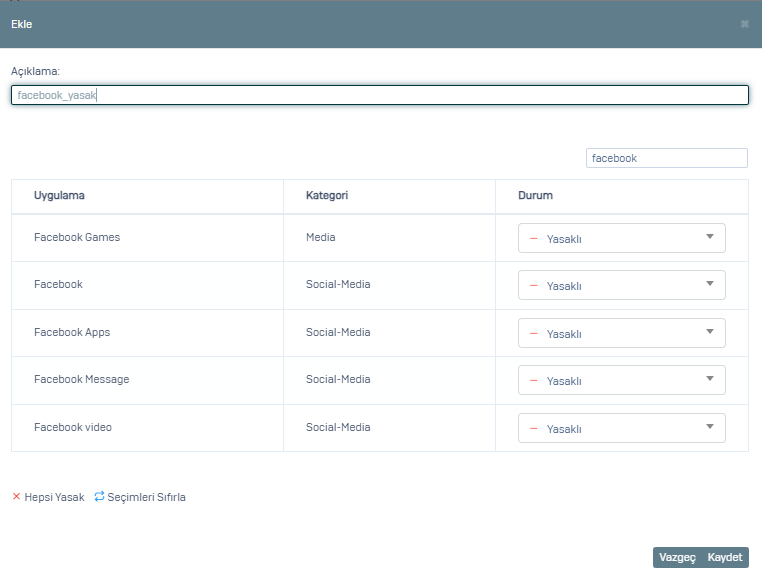Viewport: 762px width, 580px height.
Task: Click the Açıklama description input field
Action: pos(380,95)
